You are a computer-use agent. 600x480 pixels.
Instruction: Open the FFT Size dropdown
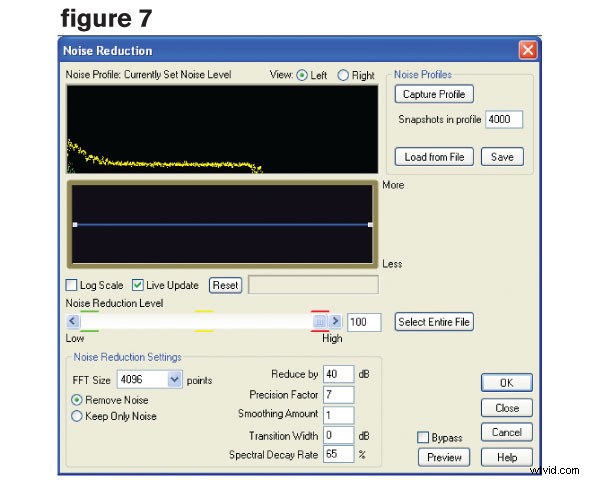(x=174, y=380)
